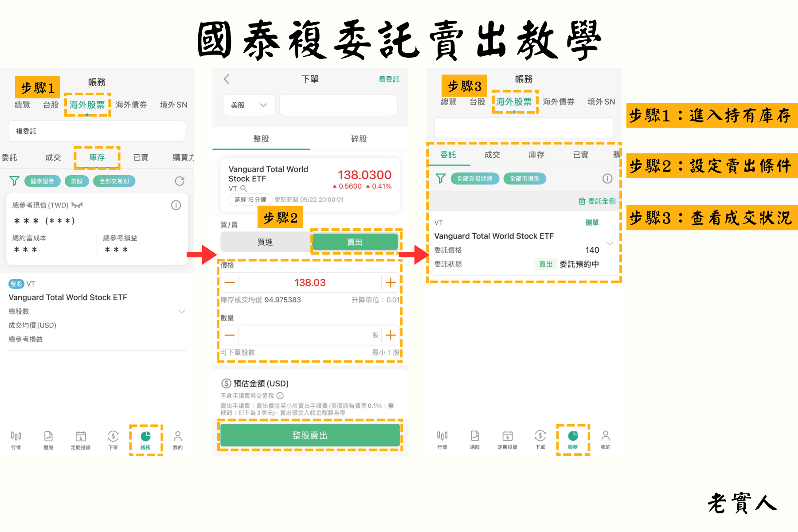Switch to 整股 tab

[x=261, y=139]
